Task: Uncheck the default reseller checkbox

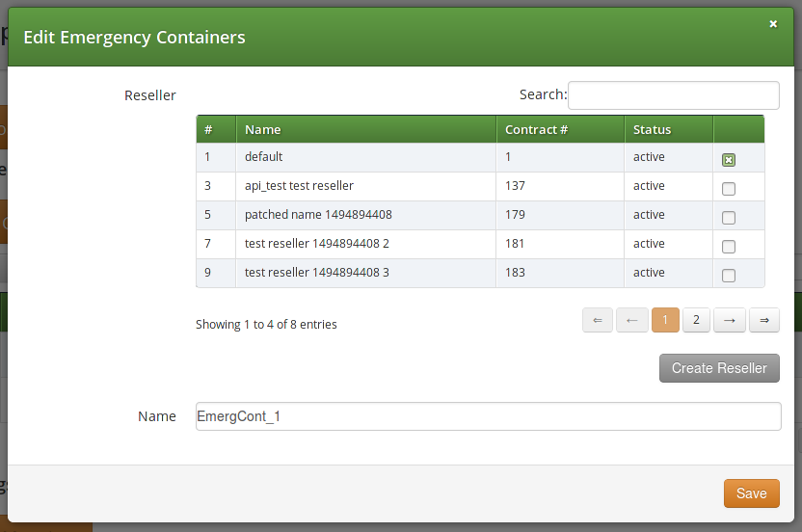Action: pos(729,160)
